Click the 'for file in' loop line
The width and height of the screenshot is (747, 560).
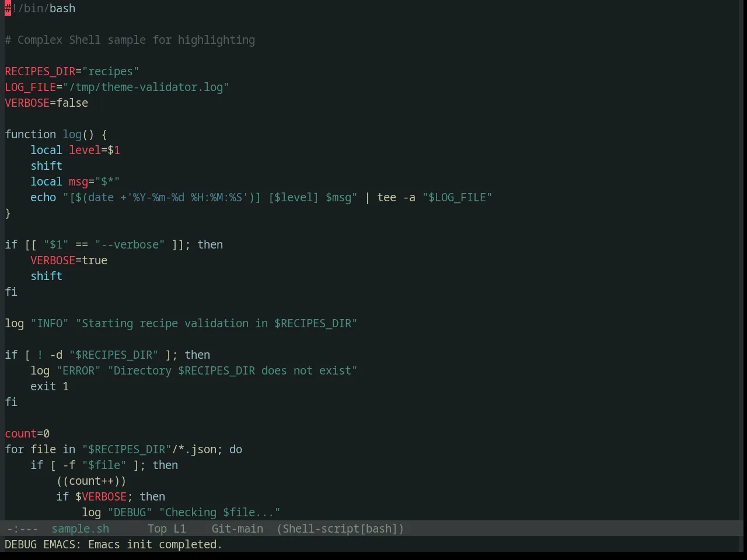pos(124,449)
